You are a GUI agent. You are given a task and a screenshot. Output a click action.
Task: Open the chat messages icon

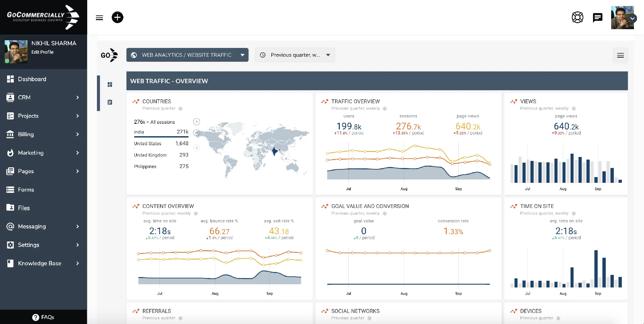(597, 17)
